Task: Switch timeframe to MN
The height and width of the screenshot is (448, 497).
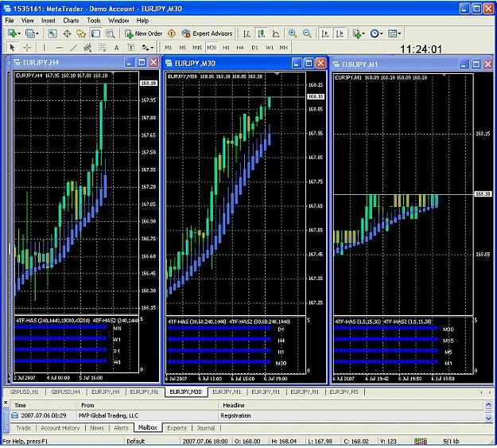Action: 283,48
